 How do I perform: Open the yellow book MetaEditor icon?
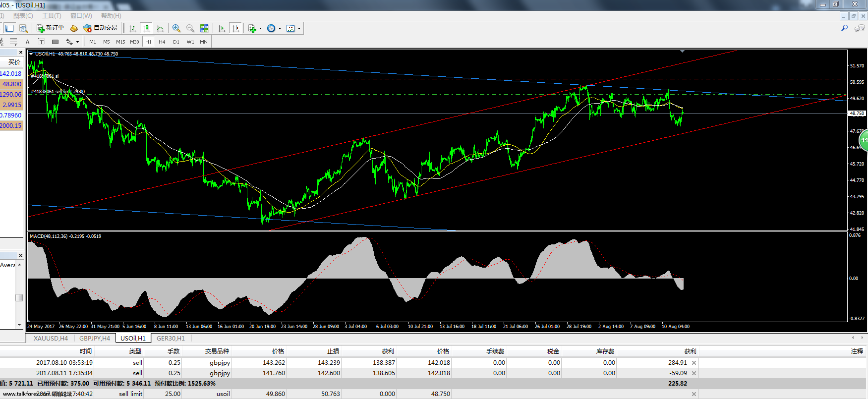tap(74, 28)
